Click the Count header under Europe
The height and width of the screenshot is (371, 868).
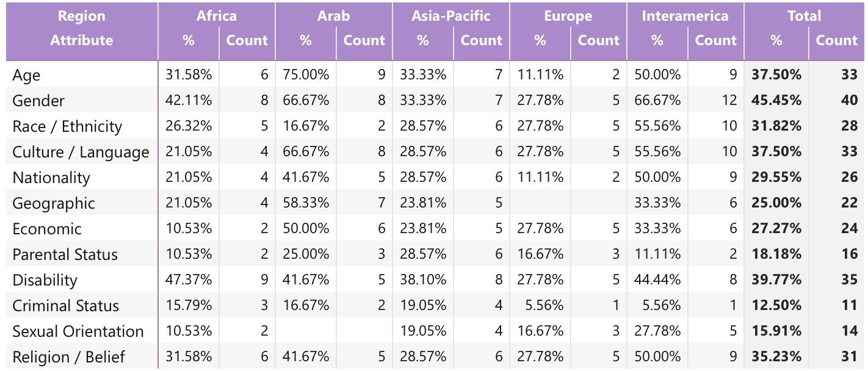pos(598,40)
